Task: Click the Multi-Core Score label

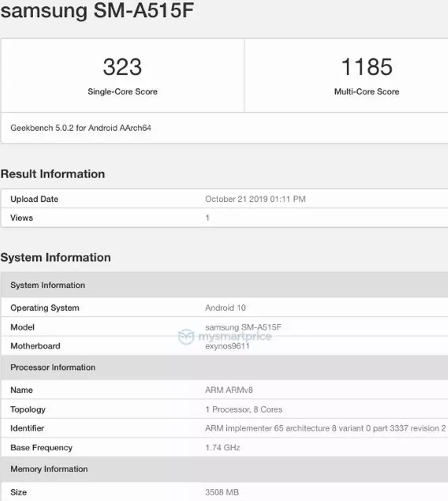Action: [367, 91]
